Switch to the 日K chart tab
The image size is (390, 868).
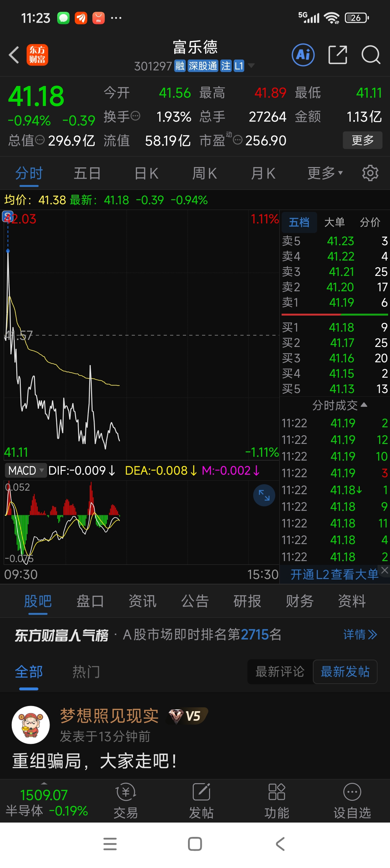[x=146, y=173]
